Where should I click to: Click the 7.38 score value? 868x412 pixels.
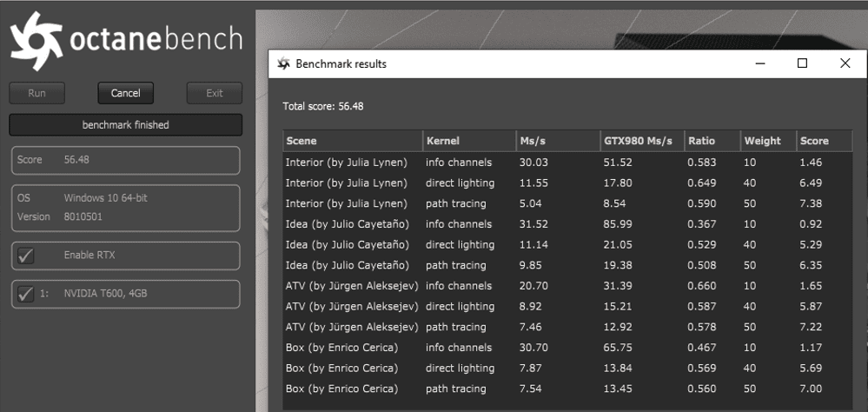811,203
